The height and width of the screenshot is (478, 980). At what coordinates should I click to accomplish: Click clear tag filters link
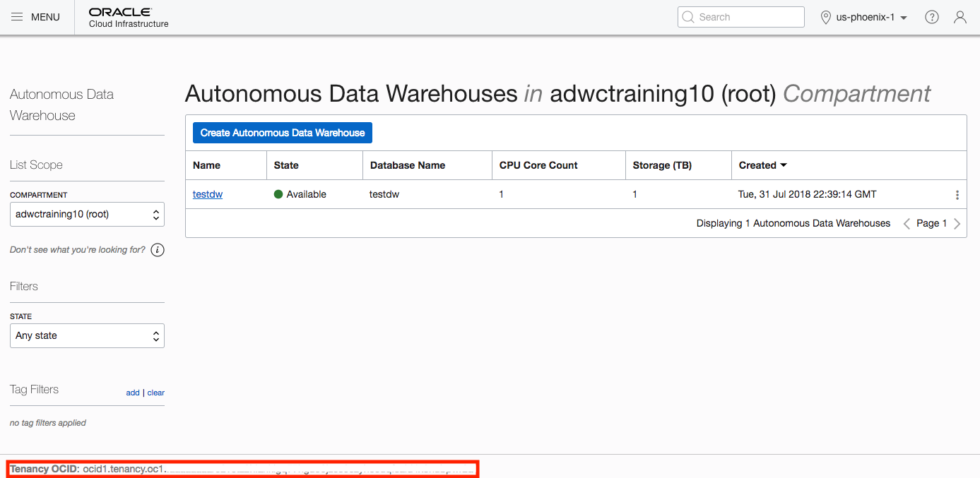coord(156,393)
